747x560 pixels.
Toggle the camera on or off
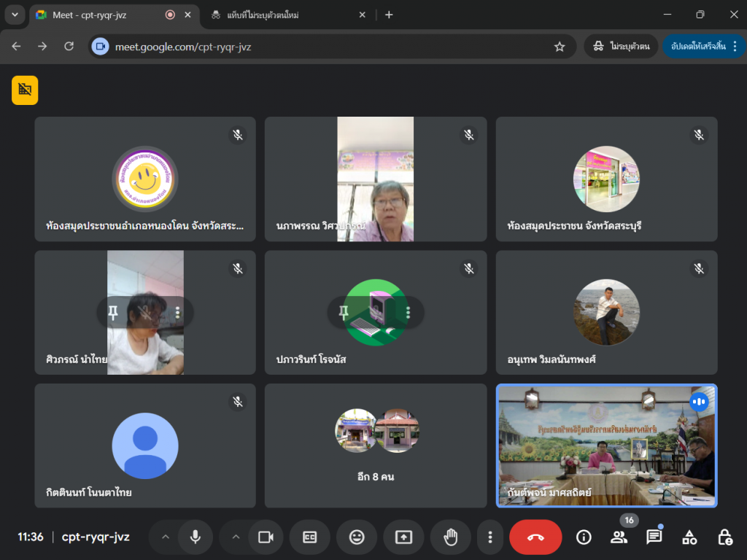coord(266,537)
